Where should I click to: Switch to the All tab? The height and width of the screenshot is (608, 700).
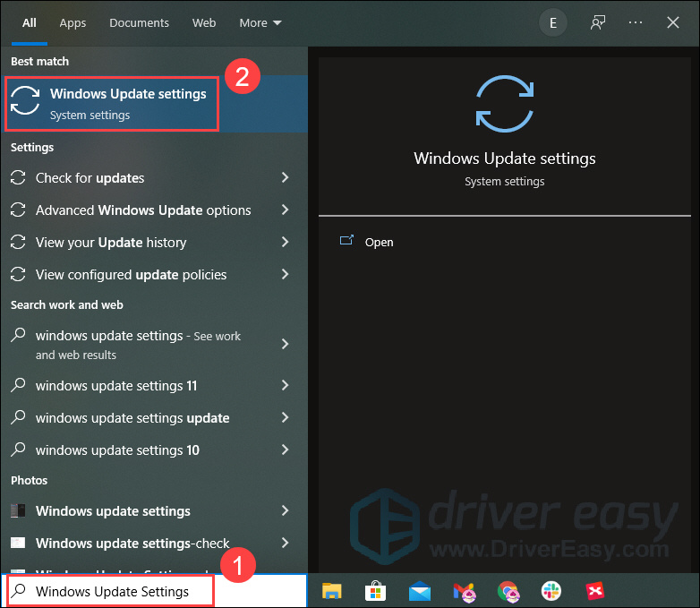pos(30,22)
